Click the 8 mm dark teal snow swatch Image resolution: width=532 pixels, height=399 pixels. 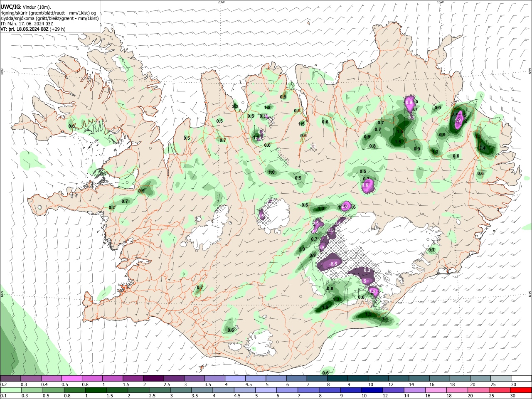point(337,379)
